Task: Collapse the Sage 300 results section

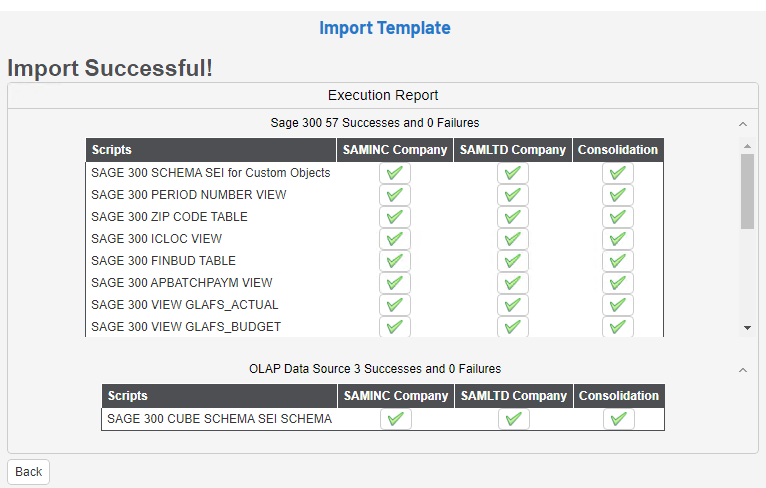Action: point(742,124)
